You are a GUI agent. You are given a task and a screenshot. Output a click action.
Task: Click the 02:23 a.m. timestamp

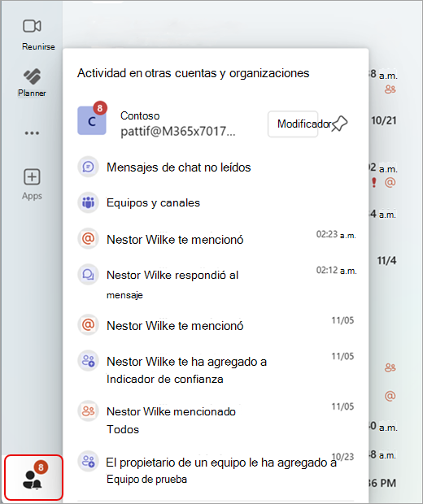point(336,235)
